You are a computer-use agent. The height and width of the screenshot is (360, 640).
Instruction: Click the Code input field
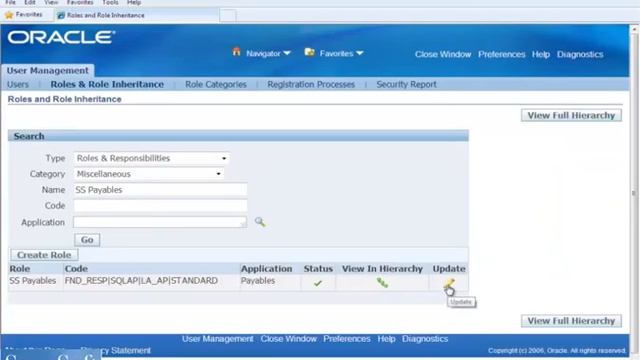pos(160,206)
